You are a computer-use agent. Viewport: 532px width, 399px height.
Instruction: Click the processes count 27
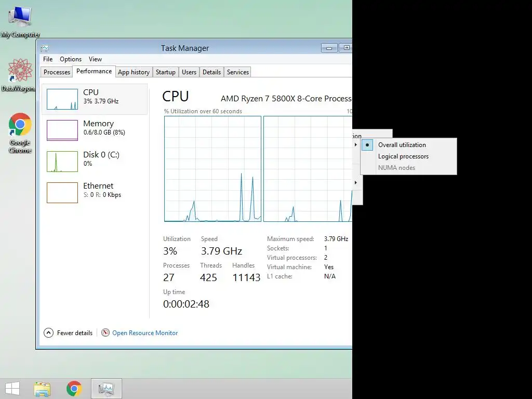point(169,277)
